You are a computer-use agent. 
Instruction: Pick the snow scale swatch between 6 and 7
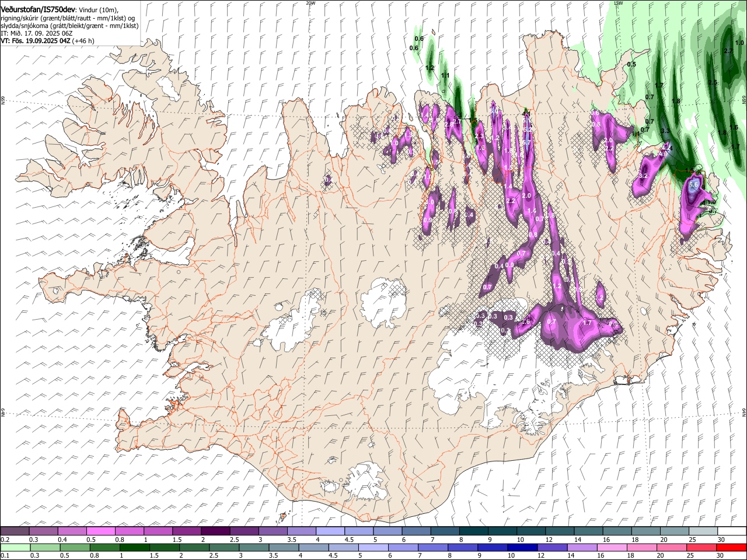417,531
